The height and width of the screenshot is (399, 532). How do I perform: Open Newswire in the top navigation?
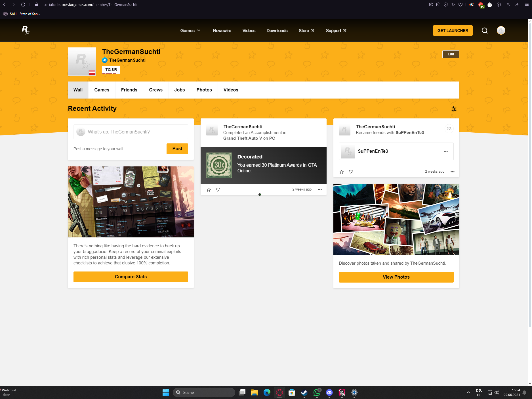[x=222, y=30]
